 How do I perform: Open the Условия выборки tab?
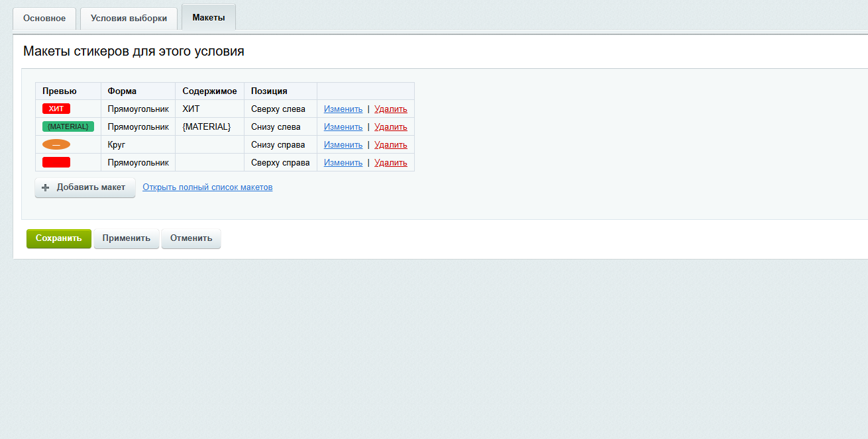129,19
